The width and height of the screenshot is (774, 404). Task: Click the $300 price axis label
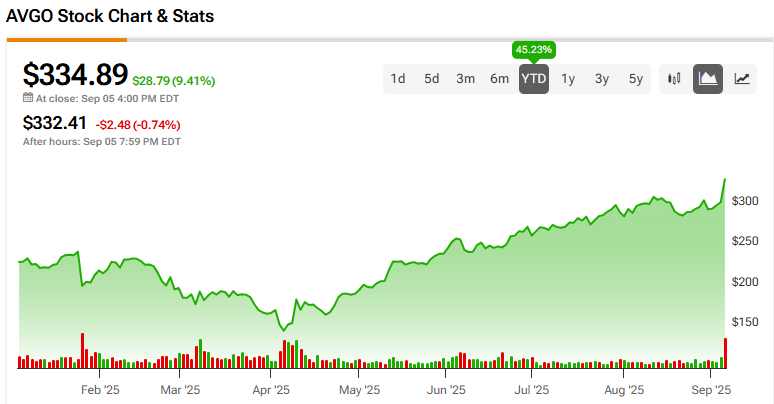pos(743,201)
